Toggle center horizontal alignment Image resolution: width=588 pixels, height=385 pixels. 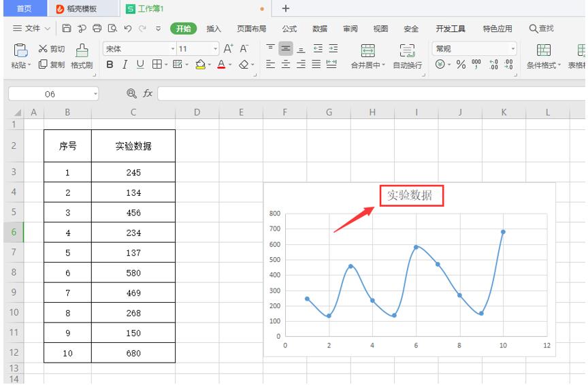click(285, 64)
